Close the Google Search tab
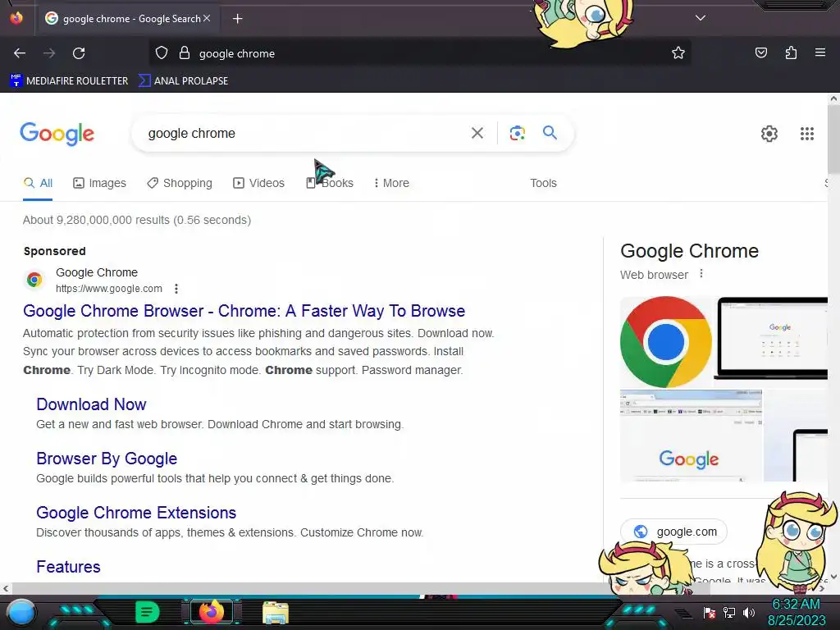840x630 pixels. coord(207,18)
